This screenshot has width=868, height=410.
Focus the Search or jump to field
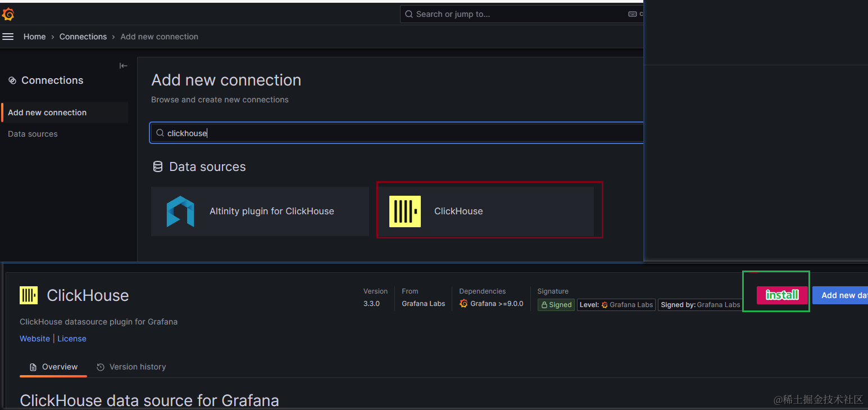click(x=521, y=14)
